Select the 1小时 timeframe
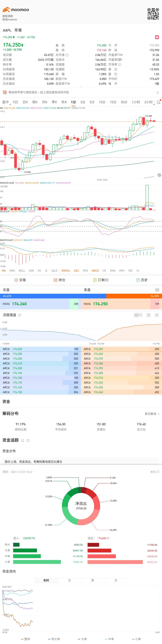 coord(136,102)
